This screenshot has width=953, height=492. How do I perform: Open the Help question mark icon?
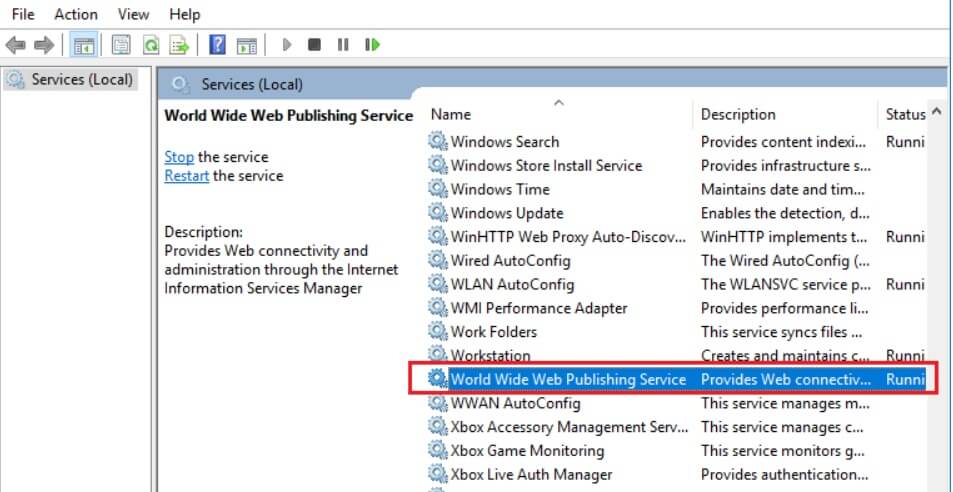click(217, 45)
